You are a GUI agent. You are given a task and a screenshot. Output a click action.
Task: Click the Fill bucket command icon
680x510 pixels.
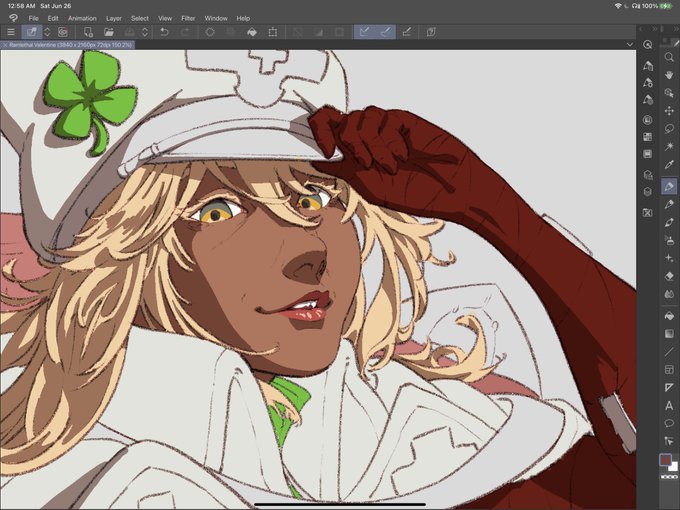click(x=252, y=32)
